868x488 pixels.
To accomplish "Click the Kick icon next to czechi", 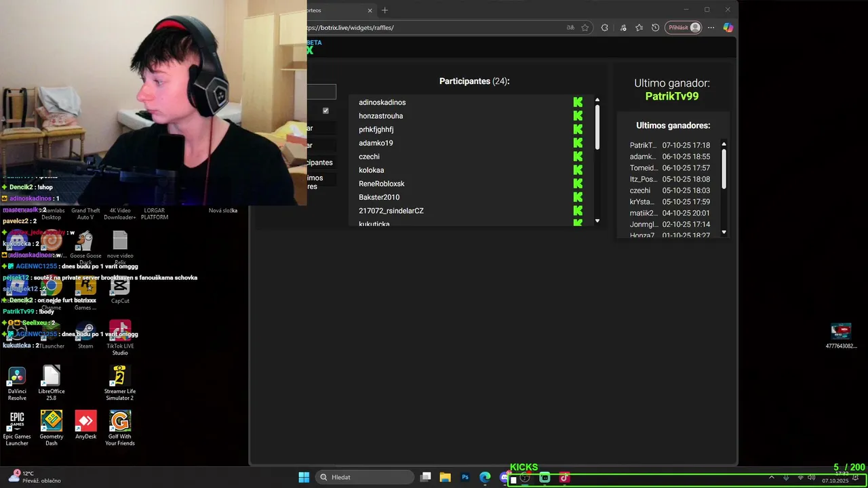I will point(578,157).
